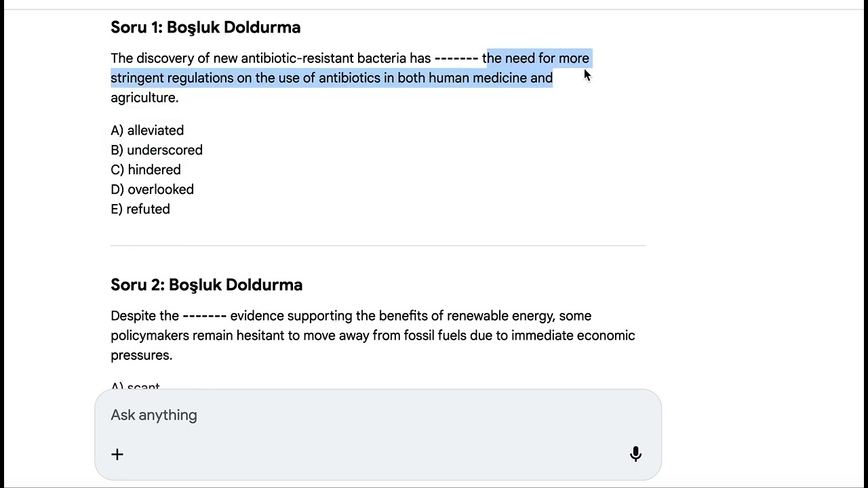Click the Soru 2: Boşluk Doldurma heading
868x488 pixels.
(207, 285)
